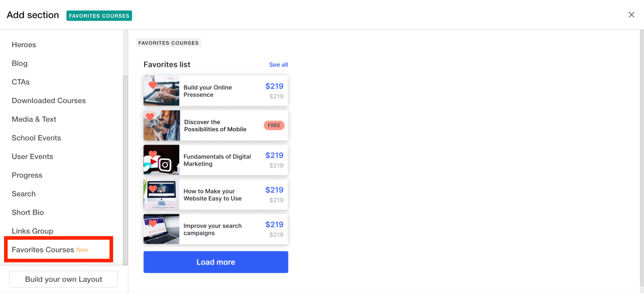Screen dimensions: 644x293
Task: Open How to Make your Website thumbnail
Action: point(161,194)
